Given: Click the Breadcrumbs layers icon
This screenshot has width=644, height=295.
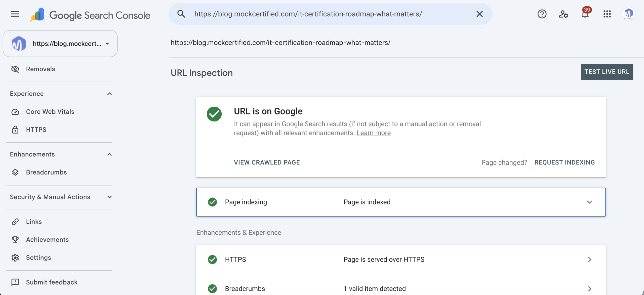Looking at the screenshot, I should [x=15, y=172].
